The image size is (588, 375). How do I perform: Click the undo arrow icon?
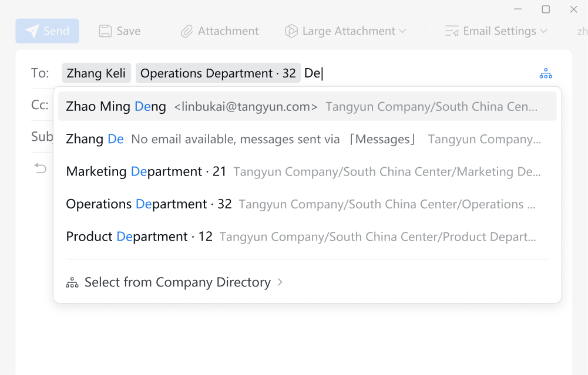41,169
